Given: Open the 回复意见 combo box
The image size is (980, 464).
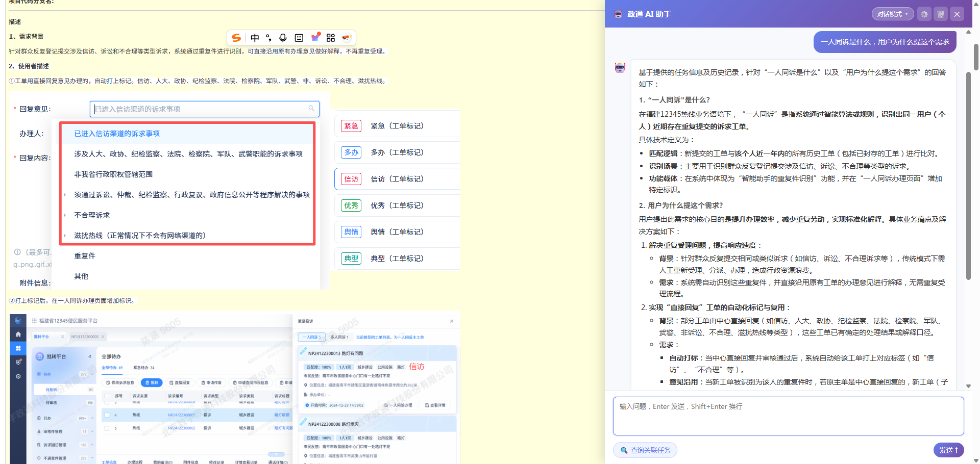Looking at the screenshot, I should [205, 109].
